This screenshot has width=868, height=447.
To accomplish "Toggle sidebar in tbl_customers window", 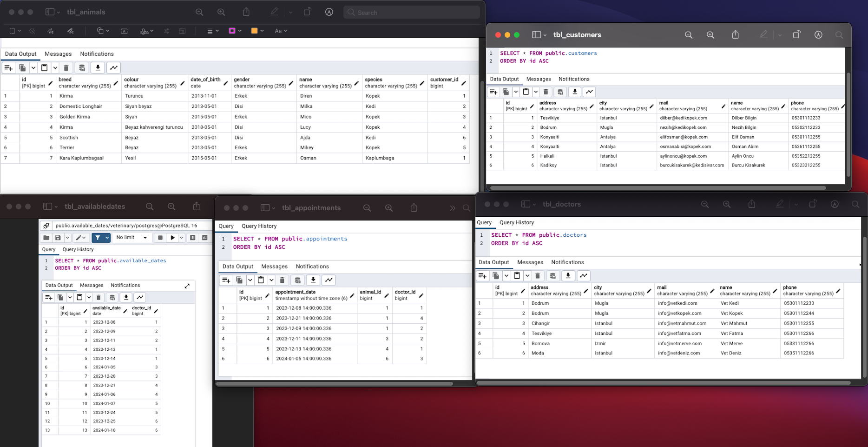I will tap(536, 35).
